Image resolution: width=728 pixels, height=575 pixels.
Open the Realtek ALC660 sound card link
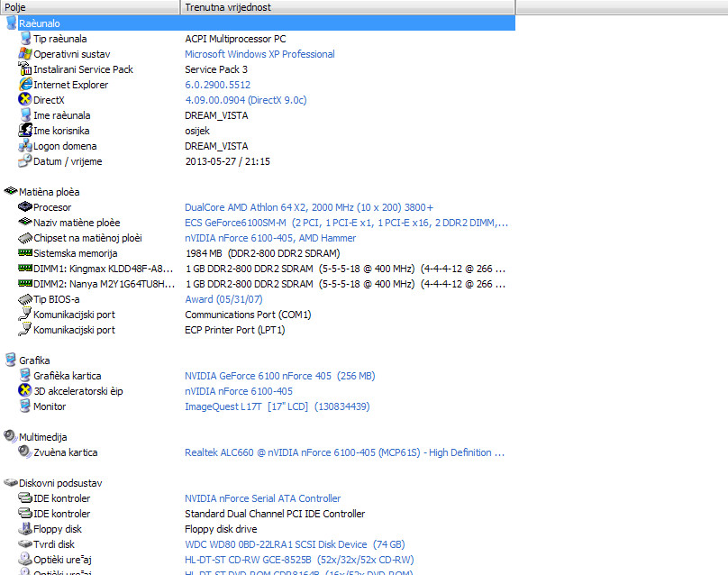pos(344,452)
